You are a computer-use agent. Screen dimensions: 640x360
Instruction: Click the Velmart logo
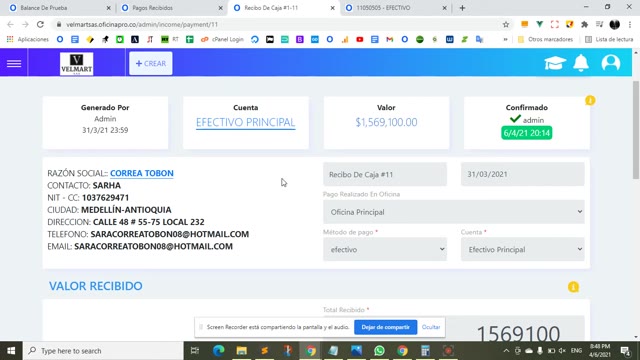click(x=76, y=64)
